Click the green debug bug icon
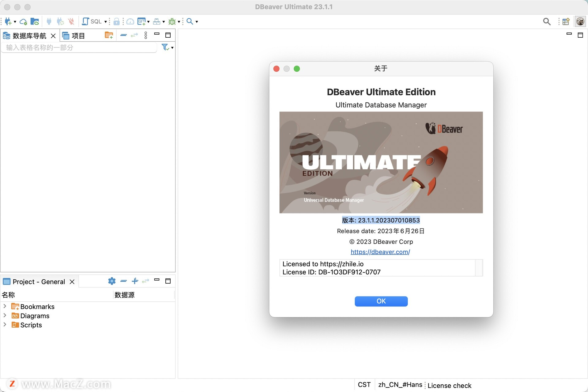The height and width of the screenshot is (392, 588). point(172,21)
